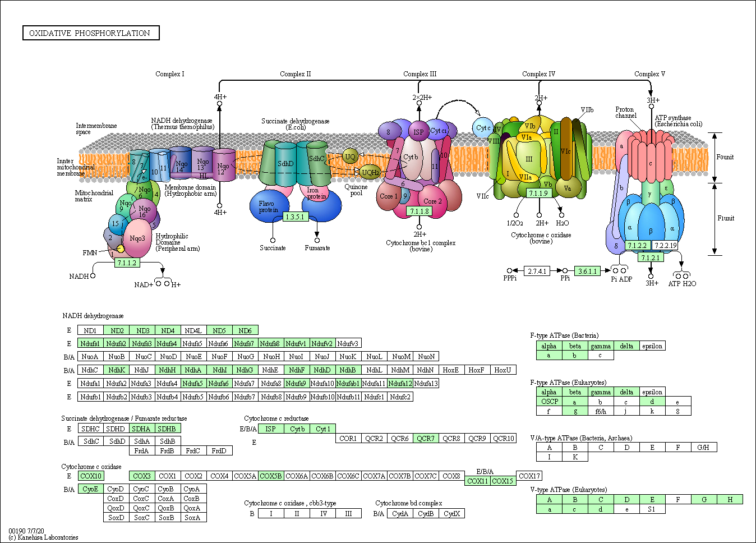756x543 pixels.
Task: Click the Ndufa5 gene box
Action: coord(193,383)
